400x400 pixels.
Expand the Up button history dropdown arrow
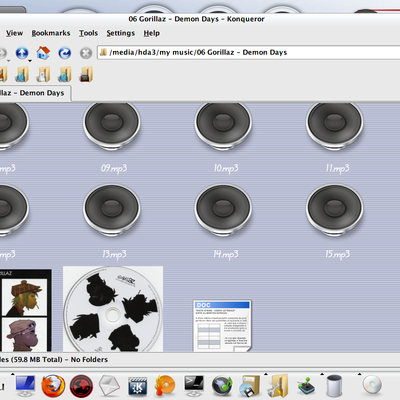click(x=30, y=61)
